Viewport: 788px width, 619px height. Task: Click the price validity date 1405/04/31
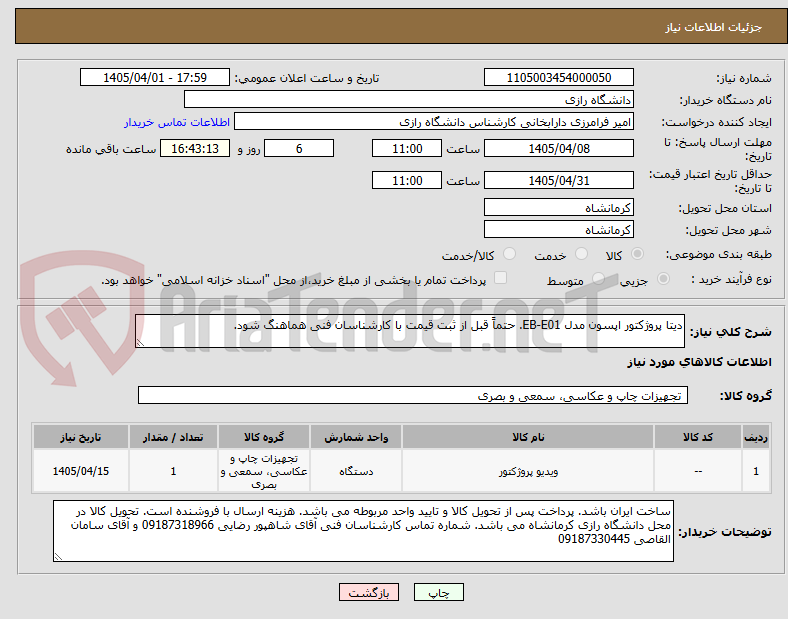pyautogui.click(x=558, y=180)
